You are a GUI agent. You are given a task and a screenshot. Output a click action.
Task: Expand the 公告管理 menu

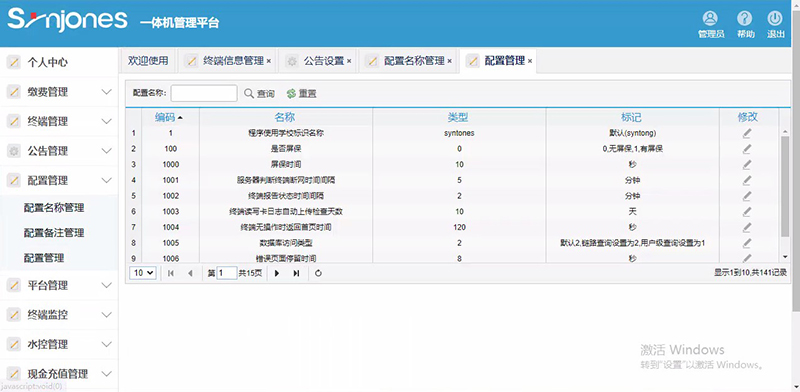click(x=107, y=151)
